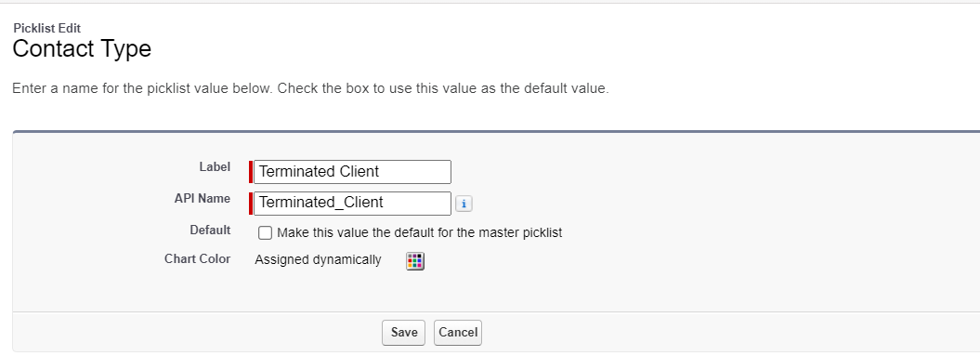The width and height of the screenshot is (980, 356).
Task: Click the API Name info icon
Action: (464, 204)
